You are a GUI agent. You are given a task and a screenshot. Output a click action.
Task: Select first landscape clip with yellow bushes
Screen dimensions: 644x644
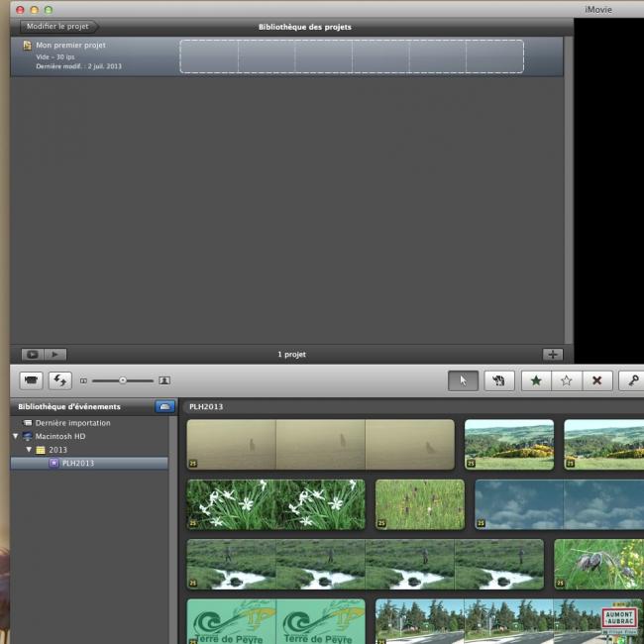pos(509,445)
